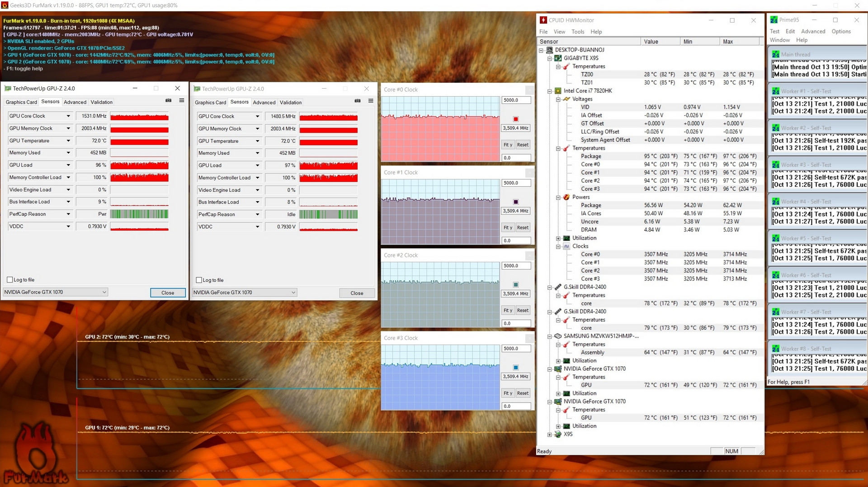
Task: Open hamburger menu in left GPU-Z window
Action: (x=182, y=100)
